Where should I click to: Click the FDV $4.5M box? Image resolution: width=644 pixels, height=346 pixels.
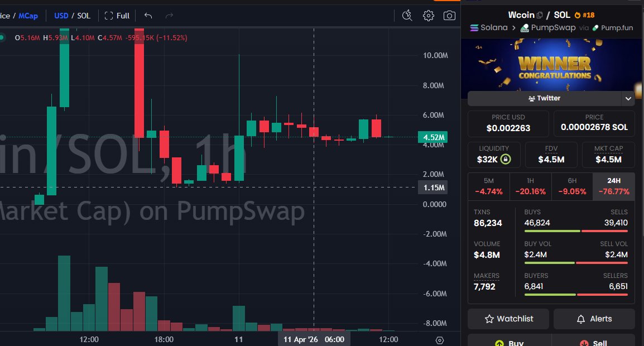551,155
